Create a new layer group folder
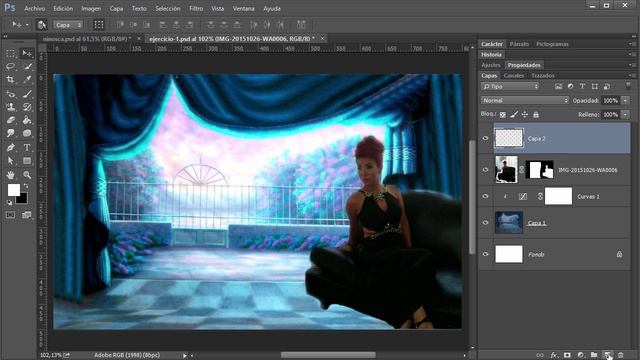 tap(594, 355)
